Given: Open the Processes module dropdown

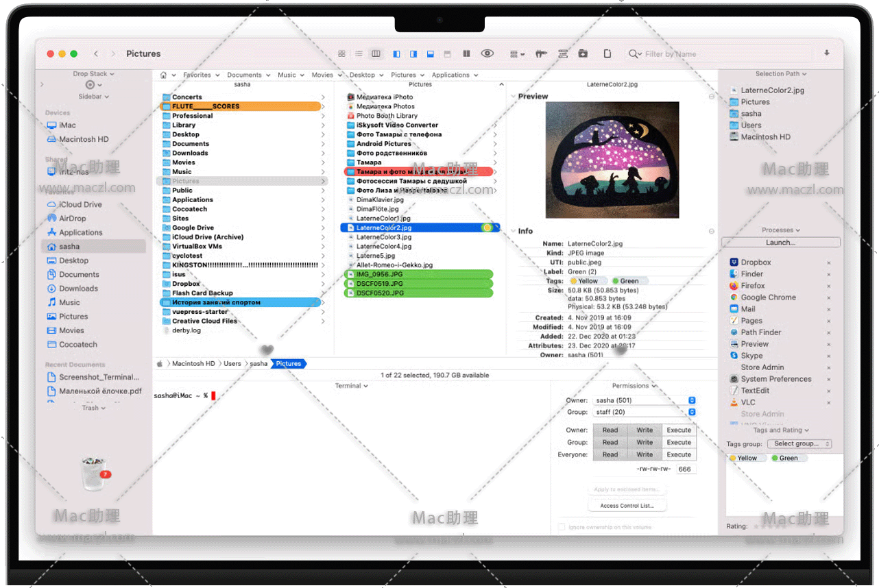Looking at the screenshot, I should pyautogui.click(x=780, y=230).
